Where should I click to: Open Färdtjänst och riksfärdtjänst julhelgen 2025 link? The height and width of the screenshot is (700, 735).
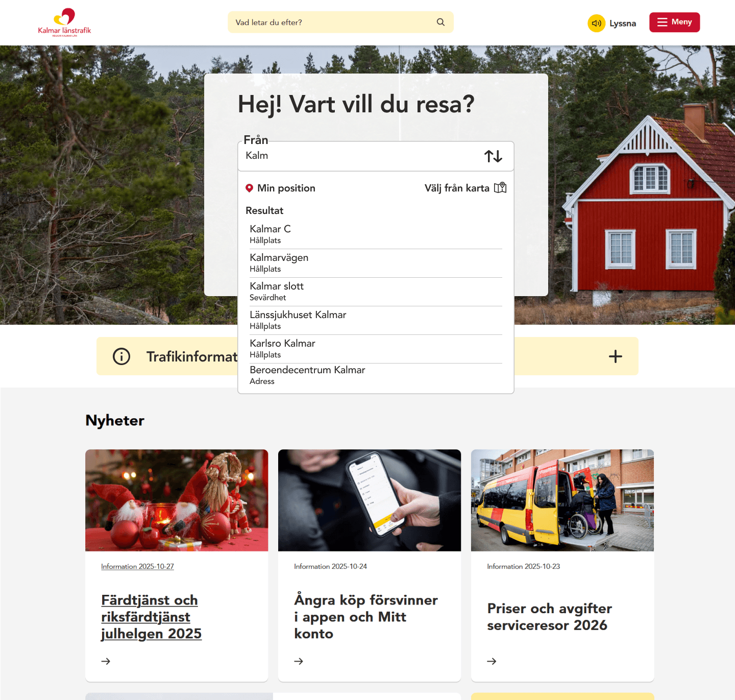pyautogui.click(x=152, y=617)
